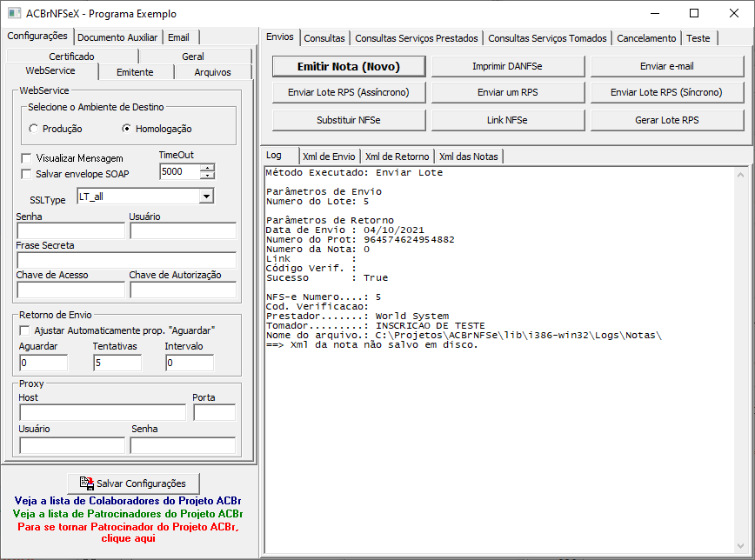The image size is (755, 560).
Task: Click the Salvar Configurações button
Action: point(133,483)
